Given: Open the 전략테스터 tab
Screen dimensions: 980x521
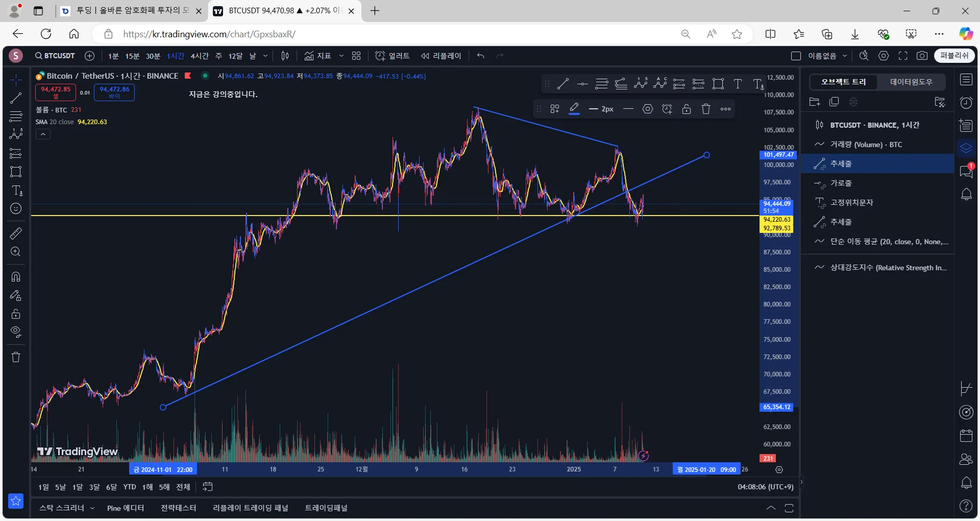Looking at the screenshot, I should pyautogui.click(x=179, y=508).
